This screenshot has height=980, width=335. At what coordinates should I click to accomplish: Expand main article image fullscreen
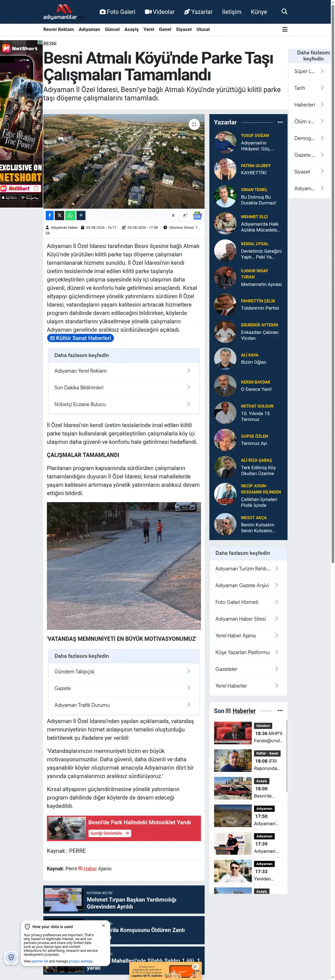tap(194, 124)
